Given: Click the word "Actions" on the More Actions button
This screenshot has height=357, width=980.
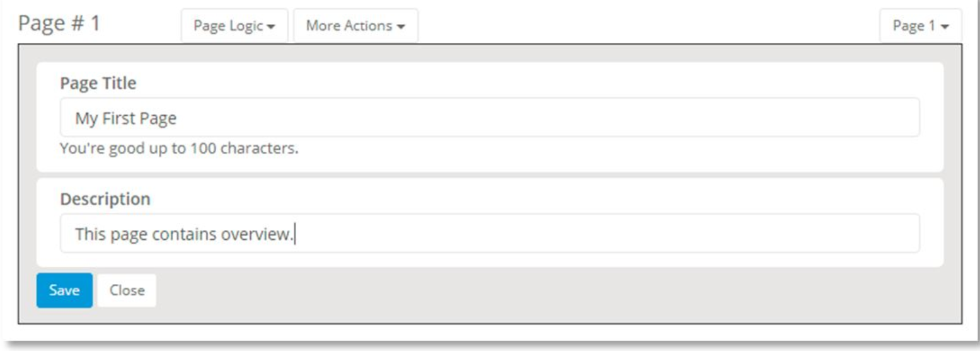Looking at the screenshot, I should tap(370, 26).
